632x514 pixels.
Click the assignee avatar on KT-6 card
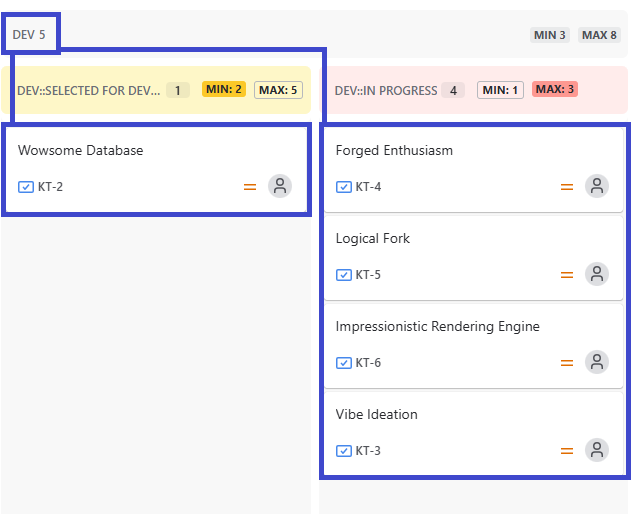click(597, 362)
